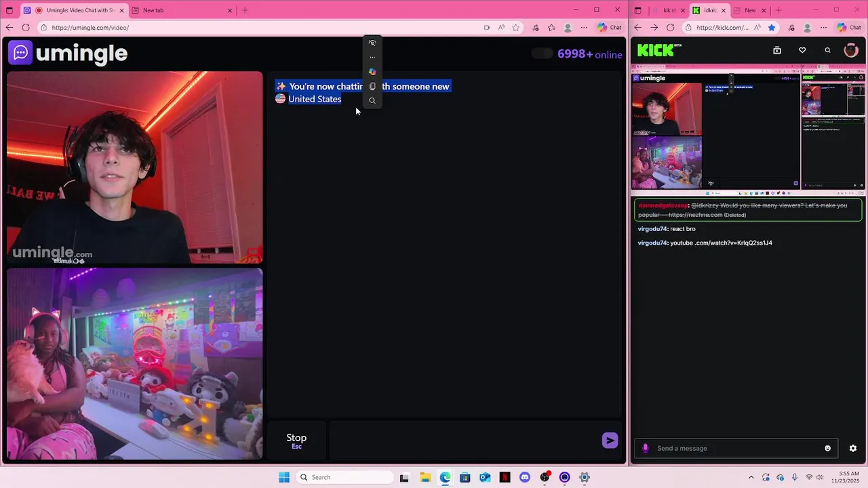This screenshot has width=868, height=488.
Task: Open File Explorer from the taskbar
Action: [425, 477]
